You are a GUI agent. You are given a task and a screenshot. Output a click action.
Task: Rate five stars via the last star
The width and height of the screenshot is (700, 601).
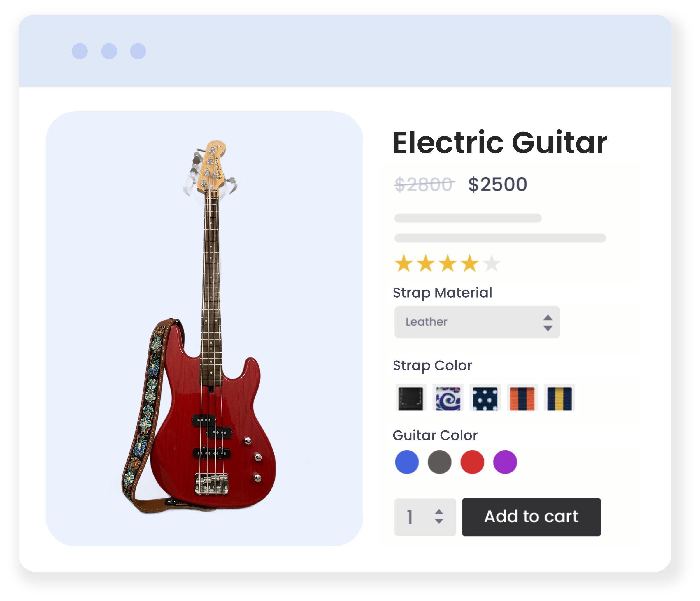(492, 263)
